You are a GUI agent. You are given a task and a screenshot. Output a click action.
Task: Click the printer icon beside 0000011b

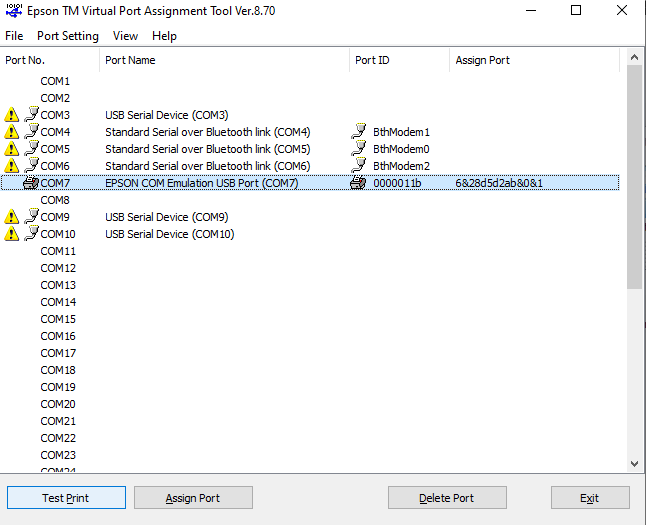tap(358, 183)
